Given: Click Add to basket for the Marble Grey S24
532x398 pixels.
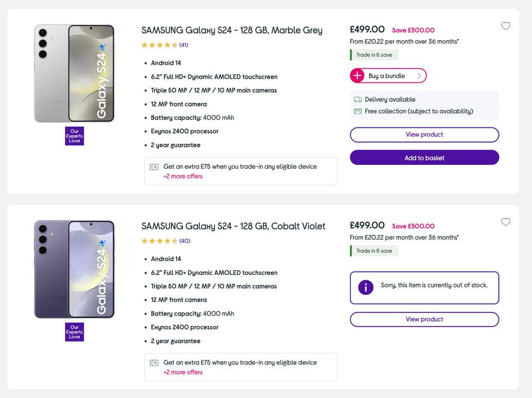Looking at the screenshot, I should point(424,157).
